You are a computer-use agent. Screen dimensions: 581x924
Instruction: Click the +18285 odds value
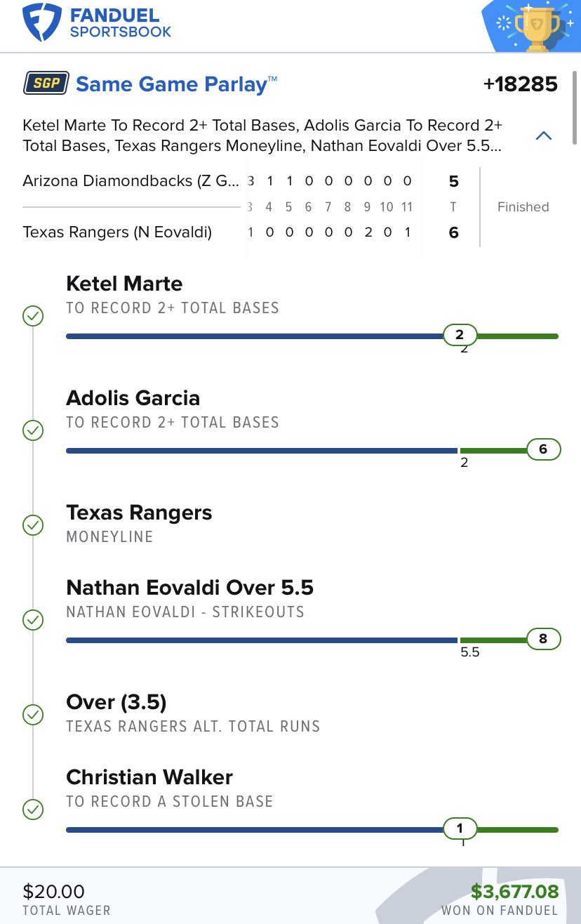(x=520, y=85)
